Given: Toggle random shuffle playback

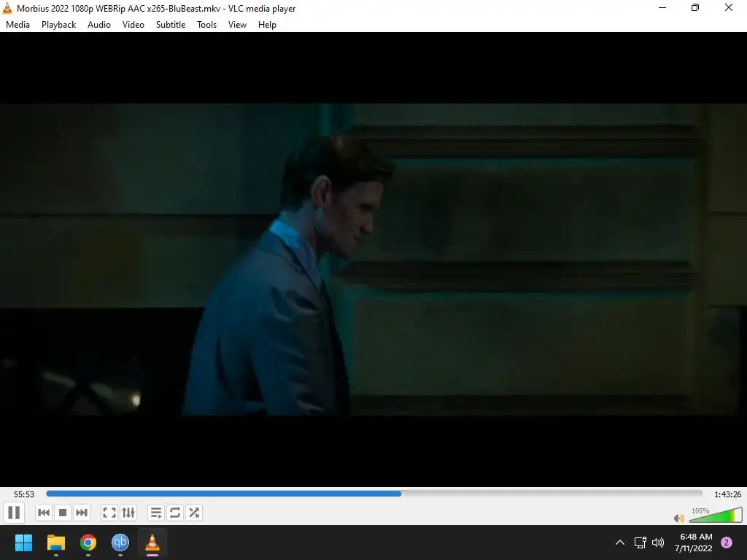Looking at the screenshot, I should (194, 513).
